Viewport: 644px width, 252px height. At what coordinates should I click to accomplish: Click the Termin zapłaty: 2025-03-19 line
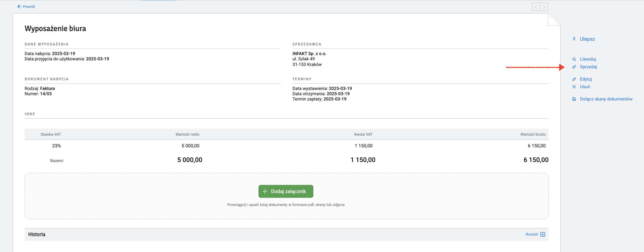pos(319,99)
